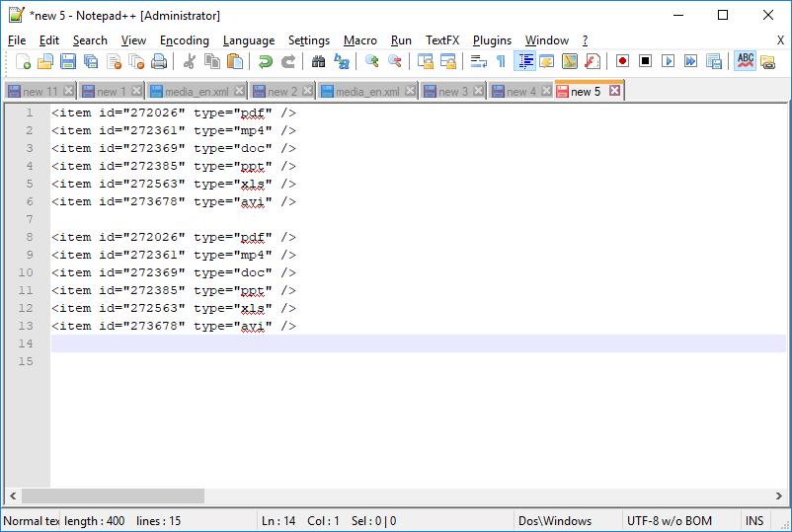The width and height of the screenshot is (792, 532).
Task: Start macro recording with red dot
Action: point(622,61)
